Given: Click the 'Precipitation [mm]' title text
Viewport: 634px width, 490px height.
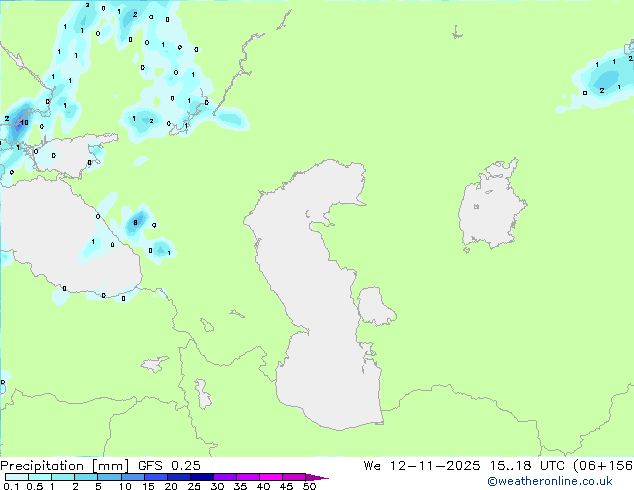Looking at the screenshot, I should (65, 466).
